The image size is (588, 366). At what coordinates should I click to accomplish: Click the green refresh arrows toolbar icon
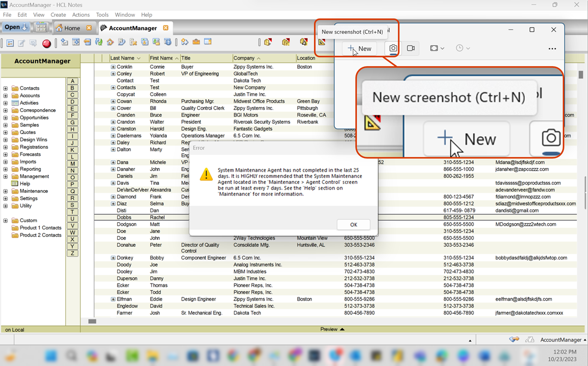[99, 42]
